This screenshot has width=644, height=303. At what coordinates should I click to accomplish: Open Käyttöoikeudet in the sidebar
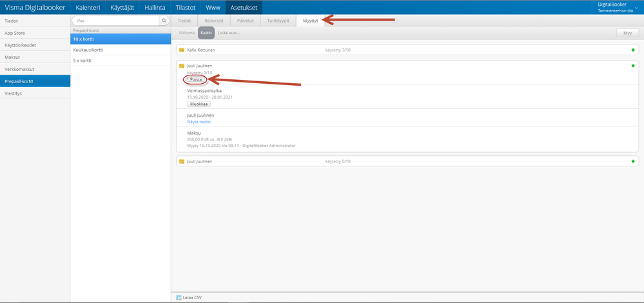pos(35,45)
